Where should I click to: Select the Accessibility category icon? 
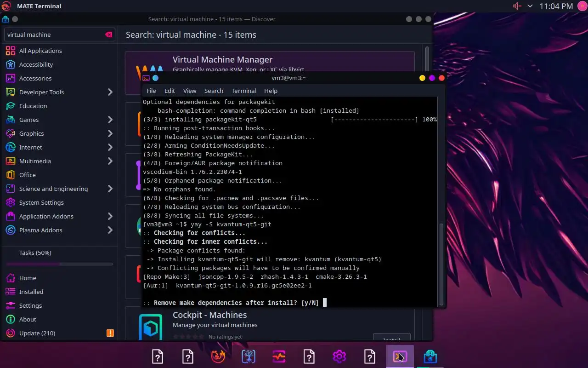[11, 64]
